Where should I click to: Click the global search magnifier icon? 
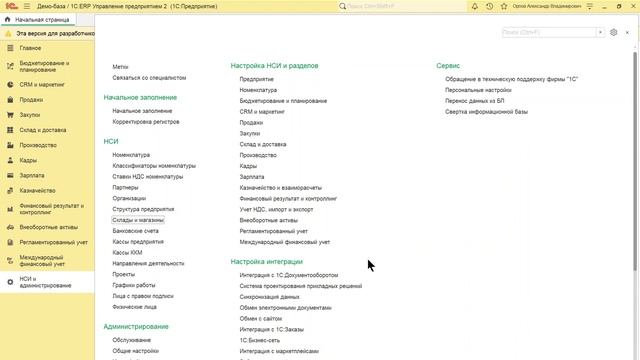pyautogui.click(x=342, y=6)
